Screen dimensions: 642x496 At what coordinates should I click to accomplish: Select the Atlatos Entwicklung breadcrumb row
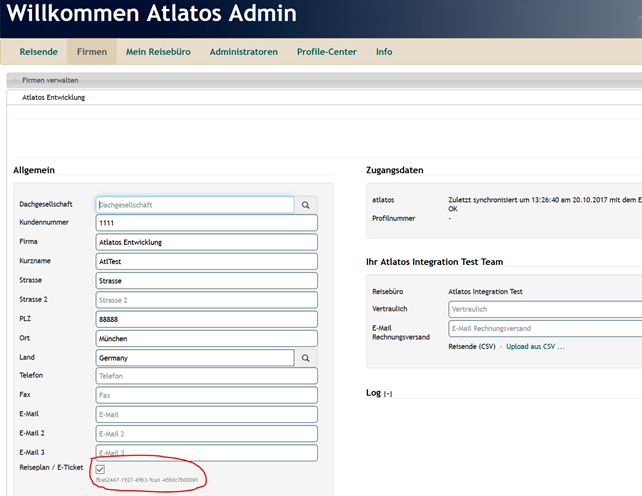[324, 97]
